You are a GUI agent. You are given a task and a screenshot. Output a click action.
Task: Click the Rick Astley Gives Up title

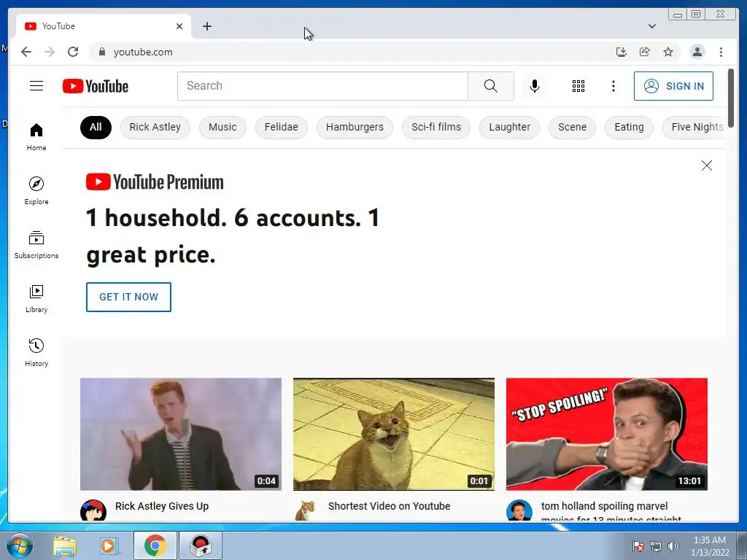(x=162, y=506)
